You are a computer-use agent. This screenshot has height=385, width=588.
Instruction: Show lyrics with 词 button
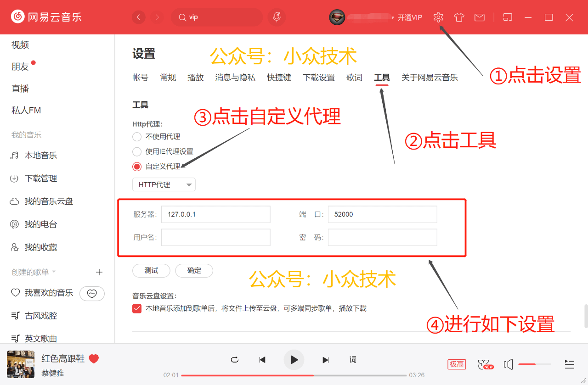coord(353,359)
